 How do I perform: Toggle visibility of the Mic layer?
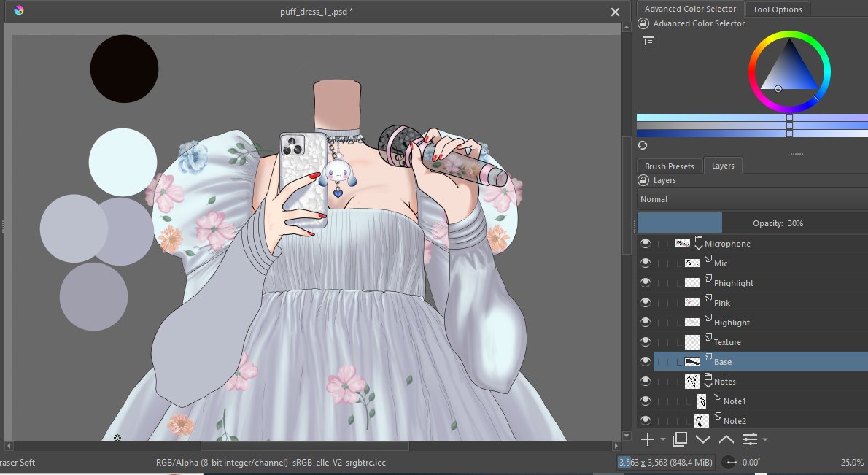(645, 263)
